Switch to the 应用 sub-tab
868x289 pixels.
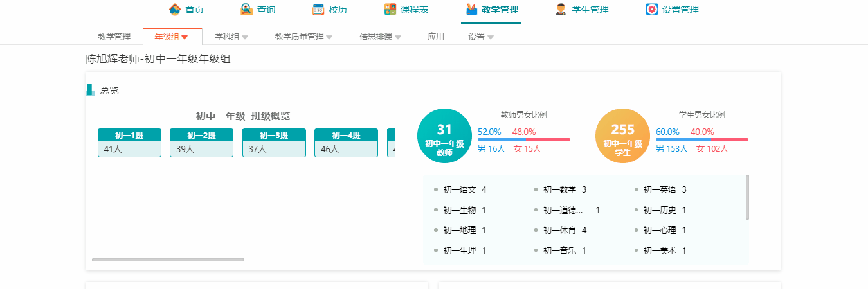pyautogui.click(x=436, y=37)
